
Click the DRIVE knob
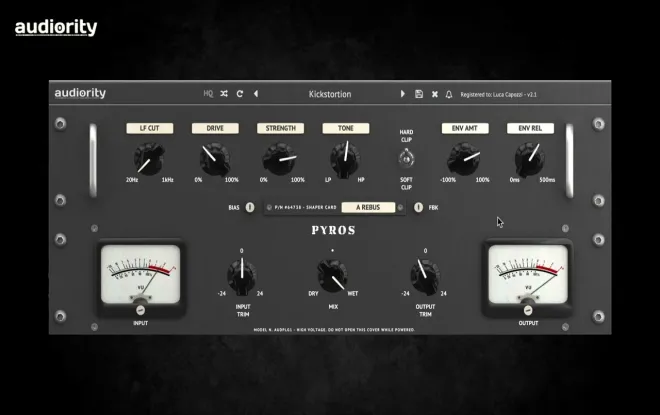(215, 159)
